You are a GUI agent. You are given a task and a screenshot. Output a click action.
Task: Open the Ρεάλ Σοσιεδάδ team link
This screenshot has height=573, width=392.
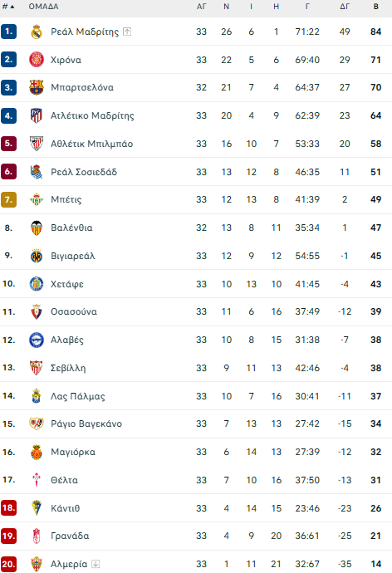pyautogui.click(x=84, y=172)
